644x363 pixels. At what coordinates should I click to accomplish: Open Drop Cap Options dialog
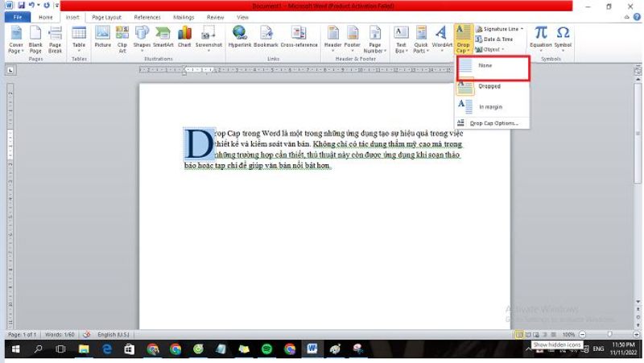click(492, 123)
